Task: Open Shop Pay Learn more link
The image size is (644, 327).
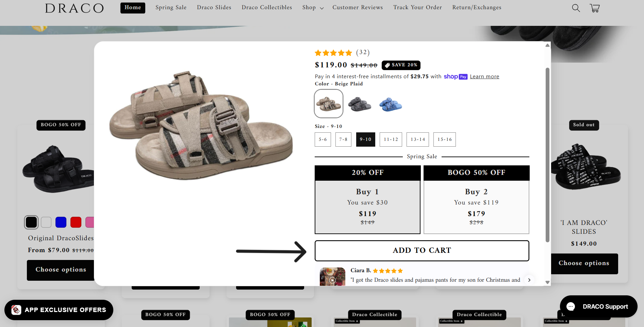Action: 484,77
